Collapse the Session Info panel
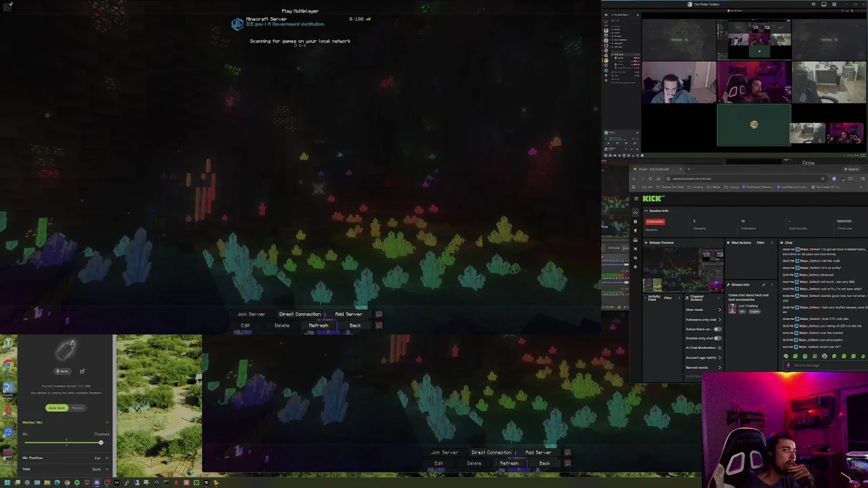 click(646, 211)
